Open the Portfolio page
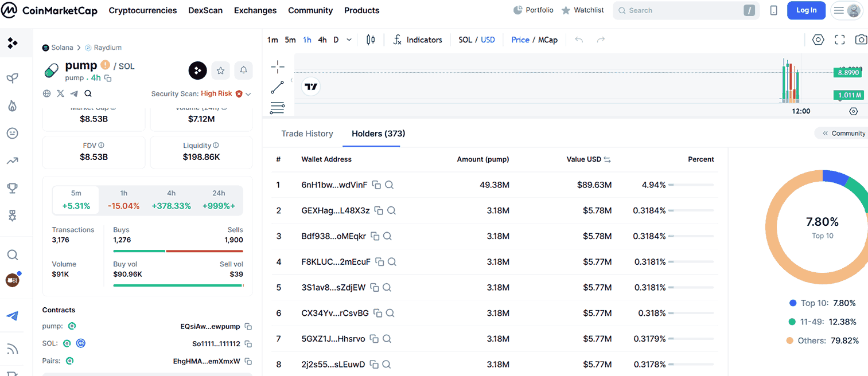This screenshot has height=376, width=868. point(533,10)
